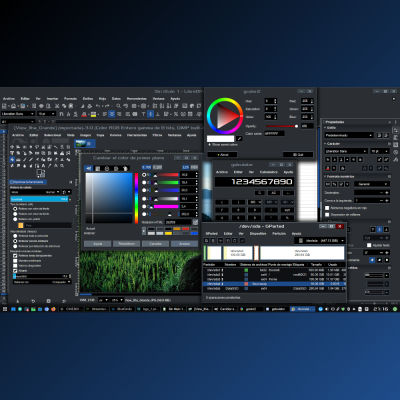Expand 'Show saved colors' in gcolor2
The image size is (400, 400).
tap(223, 145)
